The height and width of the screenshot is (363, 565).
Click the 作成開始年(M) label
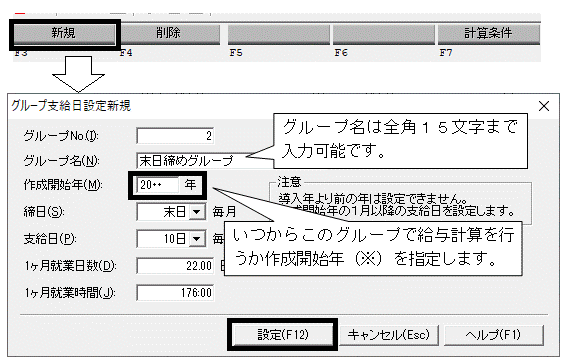63,185
